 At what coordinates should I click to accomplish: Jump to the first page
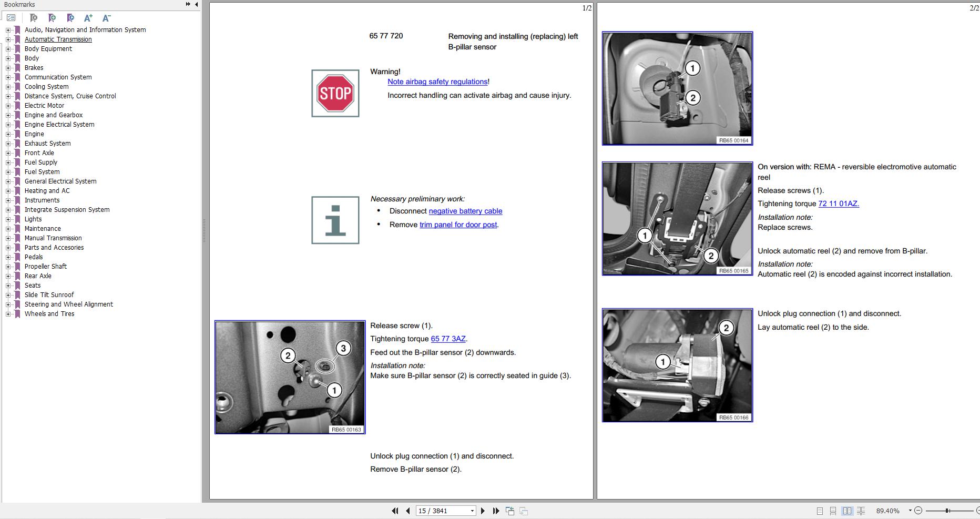pos(395,511)
